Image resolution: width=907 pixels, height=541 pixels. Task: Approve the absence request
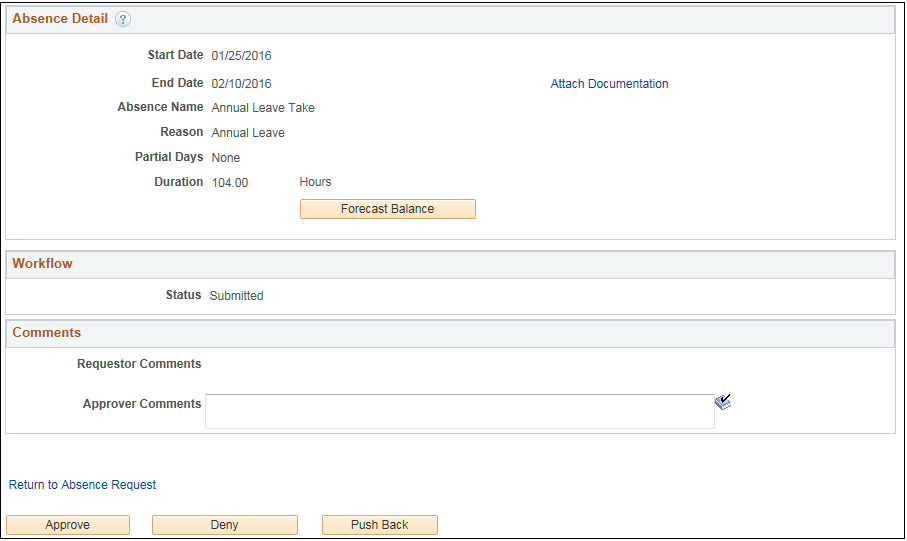pyautogui.click(x=68, y=525)
